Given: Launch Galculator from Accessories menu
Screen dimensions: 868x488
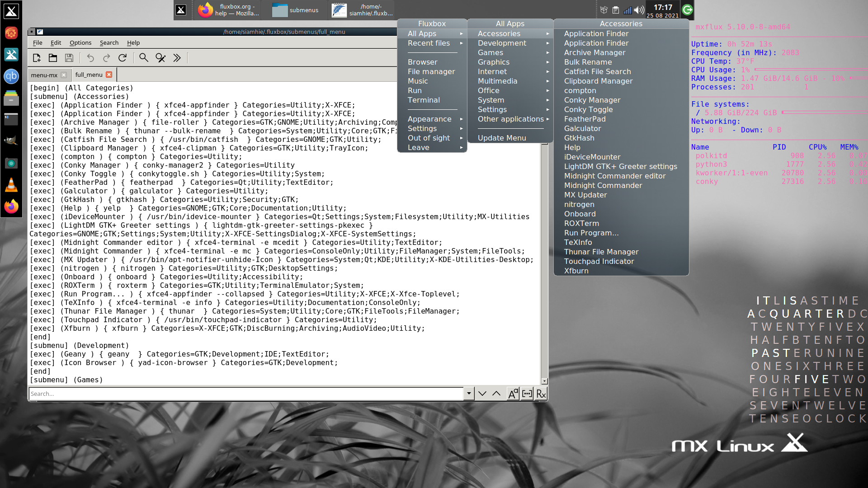Looking at the screenshot, I should [621, 128].
